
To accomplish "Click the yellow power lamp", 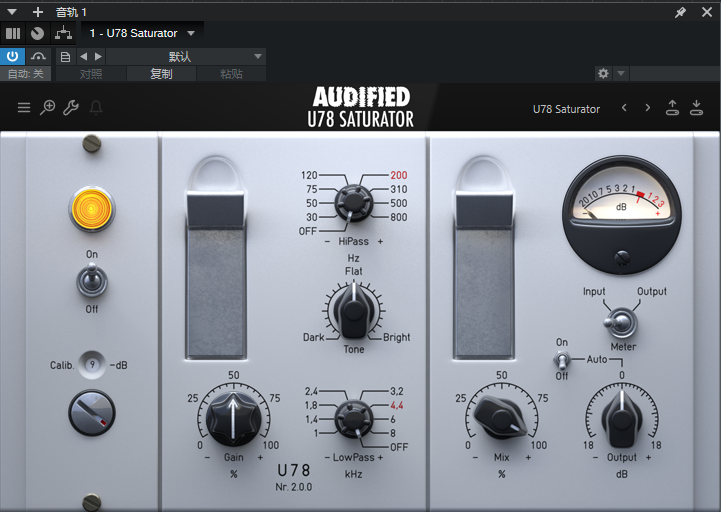I will [92, 208].
